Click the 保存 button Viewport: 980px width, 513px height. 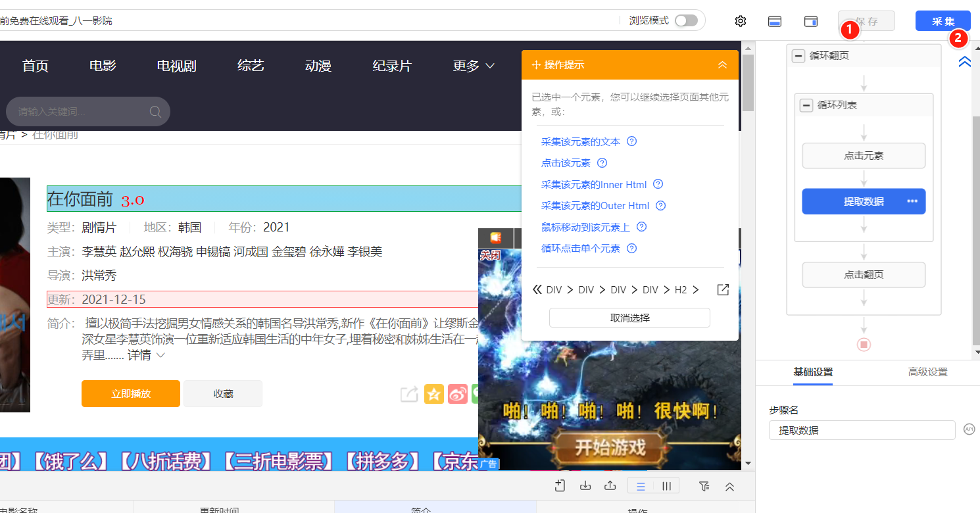tap(866, 21)
